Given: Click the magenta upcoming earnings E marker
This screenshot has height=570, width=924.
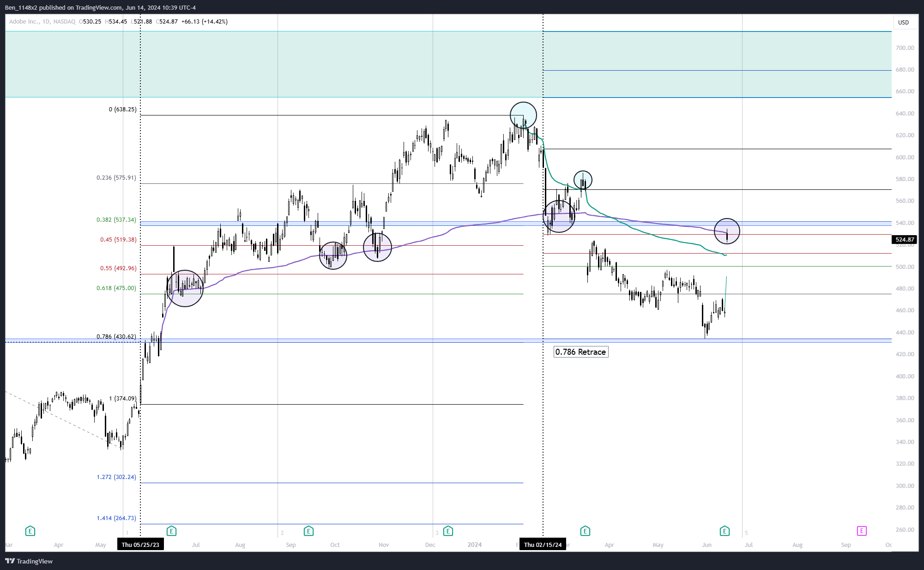Looking at the screenshot, I should 862,531.
